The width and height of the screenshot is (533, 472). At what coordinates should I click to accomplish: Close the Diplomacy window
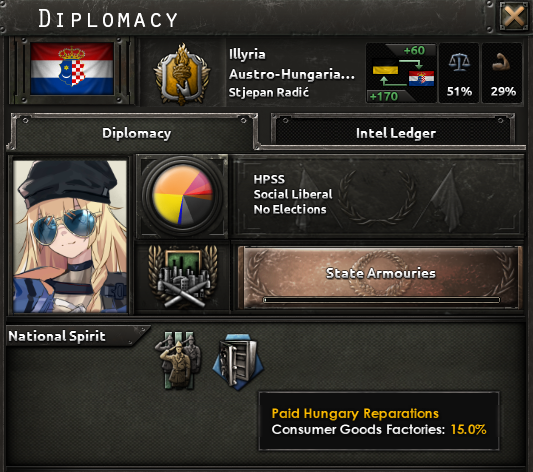(x=514, y=16)
